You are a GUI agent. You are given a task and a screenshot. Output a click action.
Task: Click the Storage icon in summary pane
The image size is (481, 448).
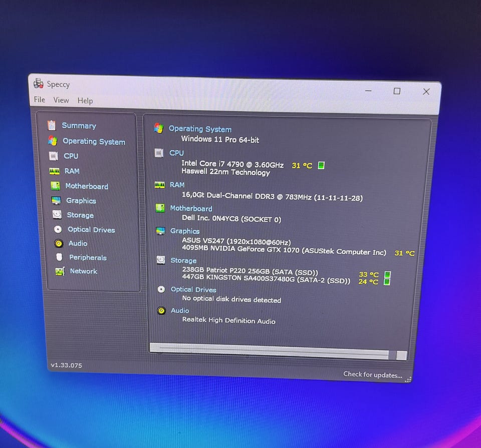[161, 260]
